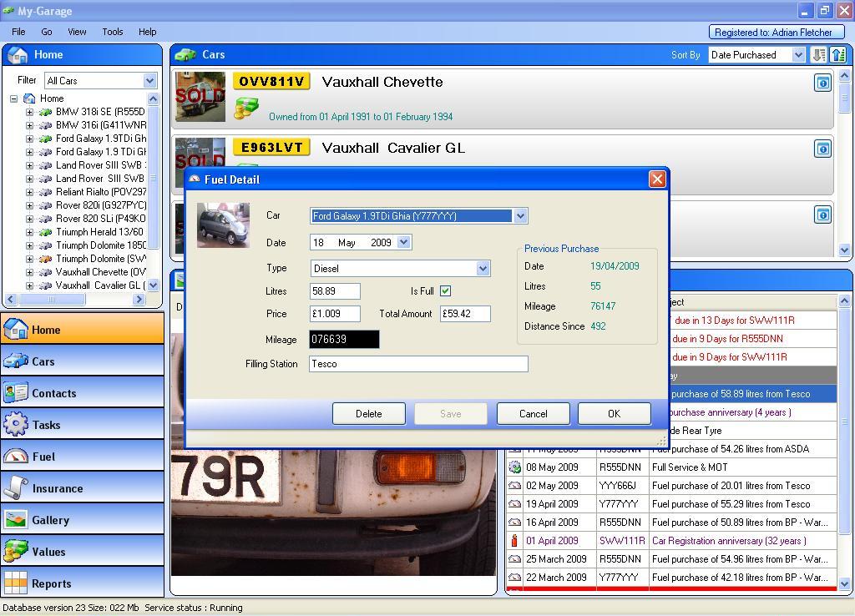855x616 pixels.
Task: Open the Insurance section in sidebar
Action: [x=82, y=488]
